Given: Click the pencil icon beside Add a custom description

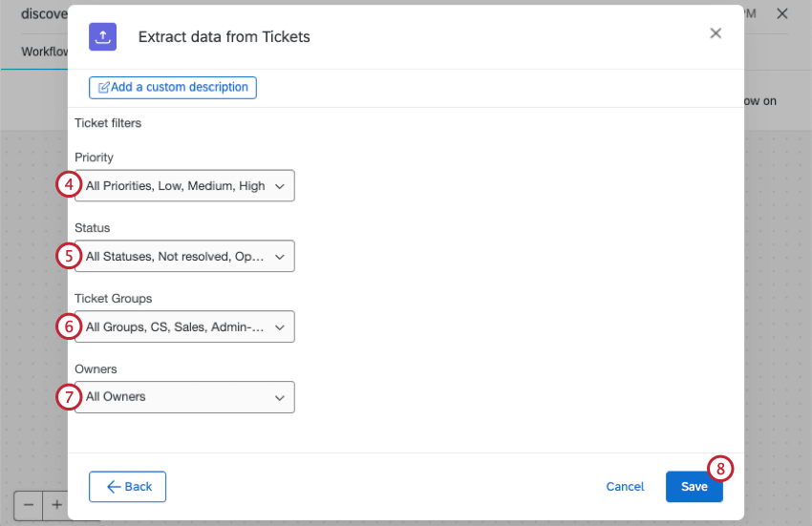Looking at the screenshot, I should (104, 88).
